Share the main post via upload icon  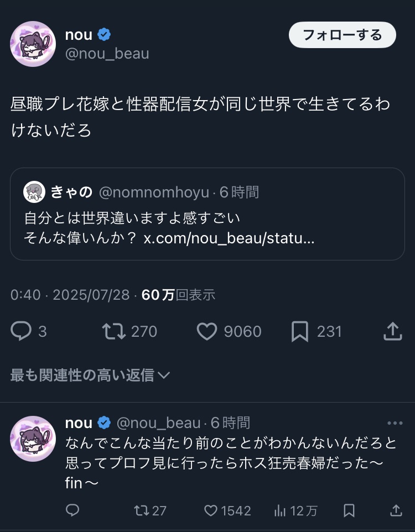click(392, 331)
